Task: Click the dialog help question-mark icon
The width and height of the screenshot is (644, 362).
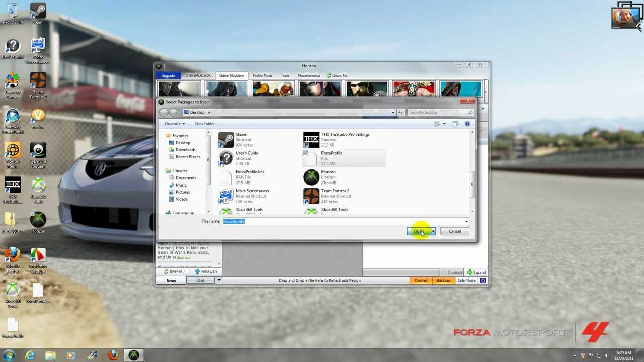Action: [467, 124]
